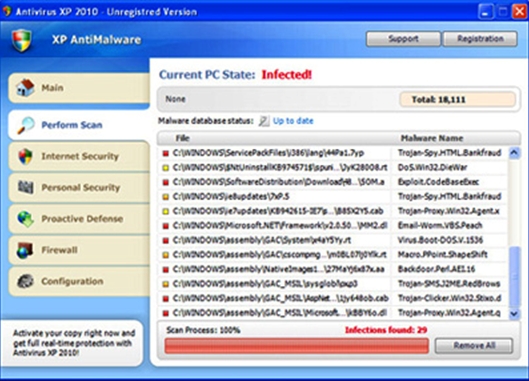Click the Firewall icon
The image size is (529, 381).
pos(25,250)
